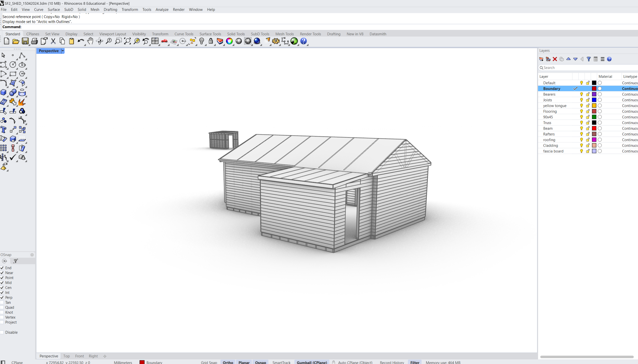Click the Cladding layer color swatch
Viewport: 638px width, 364px height.
594,145
